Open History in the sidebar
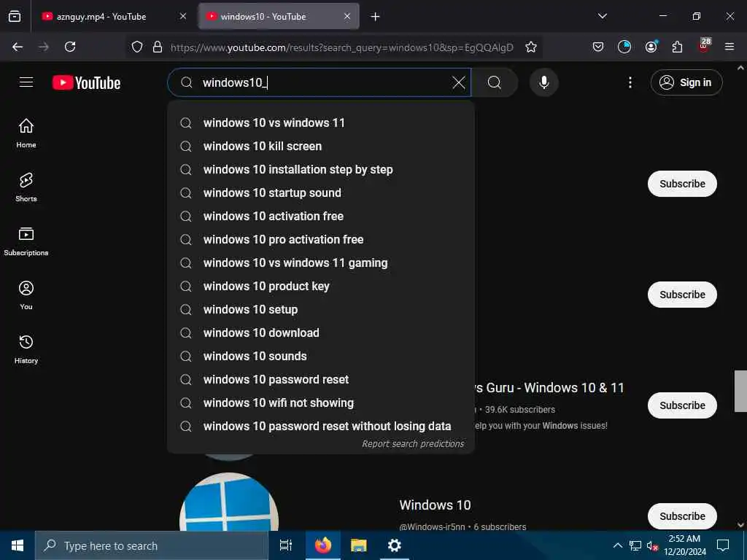This screenshot has width=747, height=560. [26, 349]
